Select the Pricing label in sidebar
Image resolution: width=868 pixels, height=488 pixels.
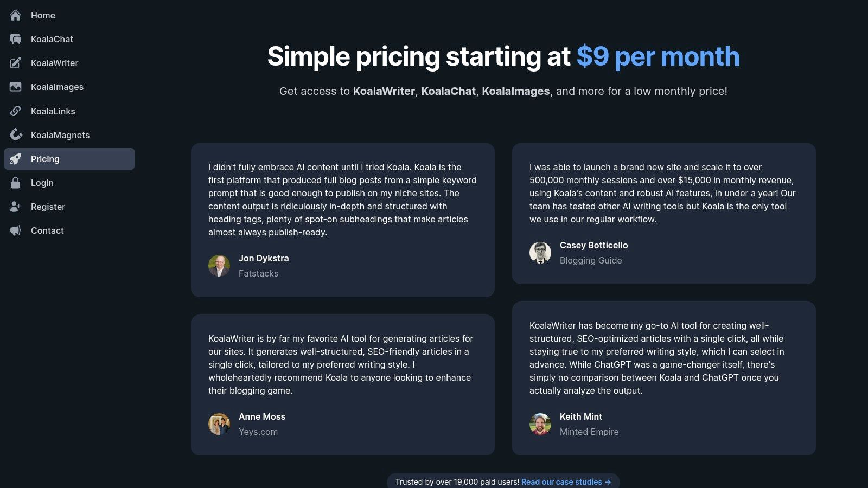[x=45, y=159]
